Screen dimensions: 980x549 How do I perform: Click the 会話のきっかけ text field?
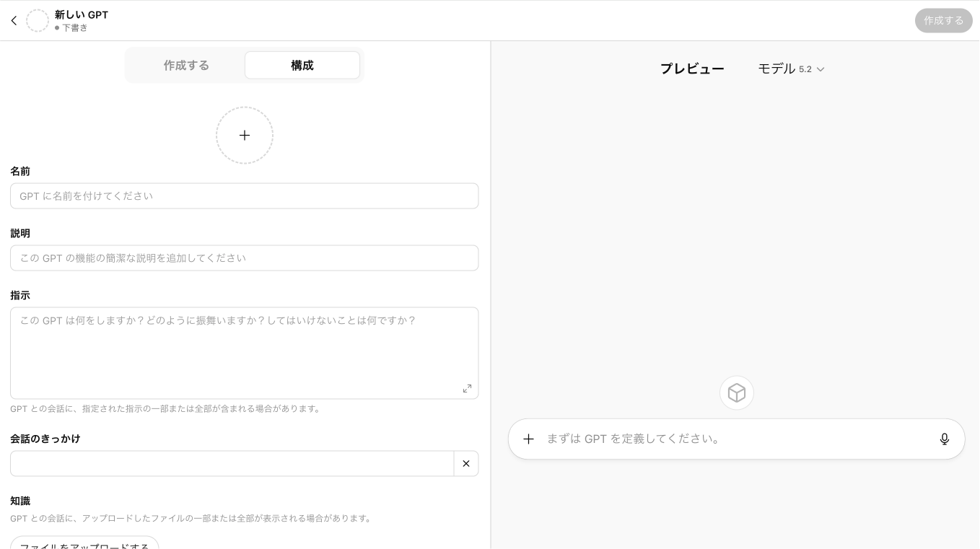tap(232, 464)
